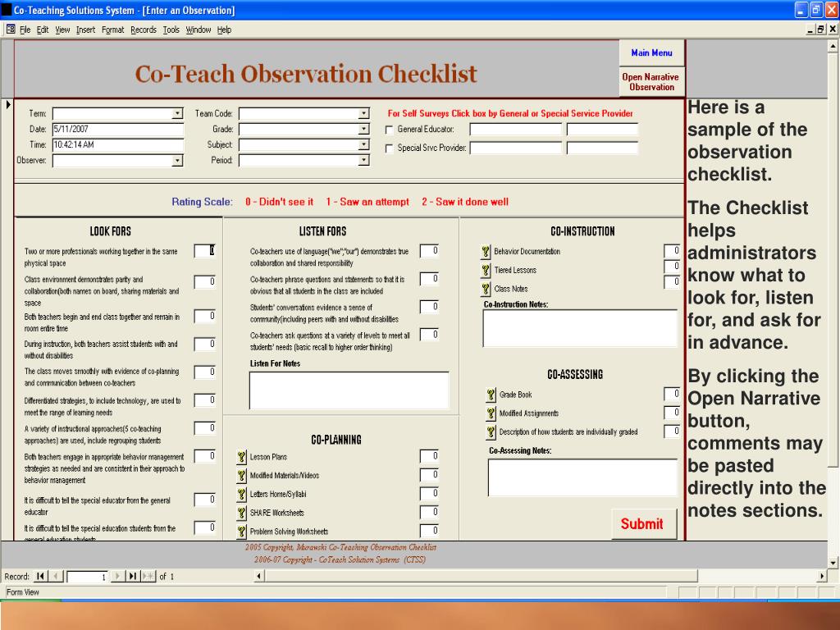The image size is (840, 630).
Task: Click first General Educator name field
Action: pos(515,130)
